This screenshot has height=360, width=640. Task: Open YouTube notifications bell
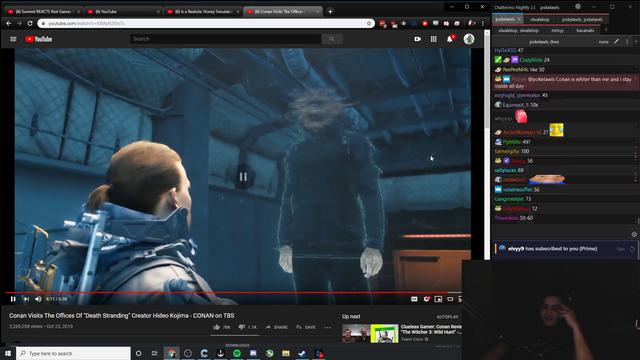450,39
